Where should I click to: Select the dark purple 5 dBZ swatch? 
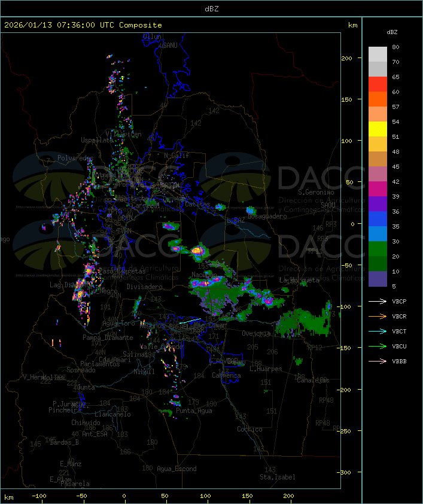[x=378, y=279]
